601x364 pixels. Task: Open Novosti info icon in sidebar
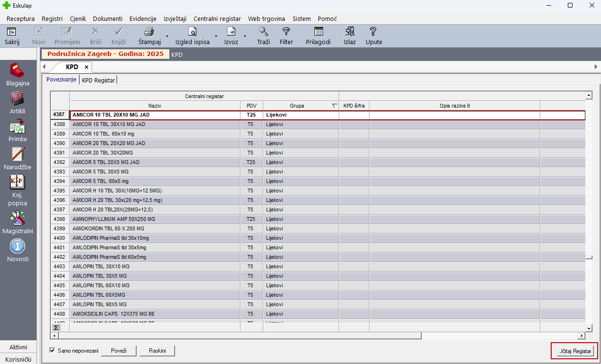pos(18,246)
